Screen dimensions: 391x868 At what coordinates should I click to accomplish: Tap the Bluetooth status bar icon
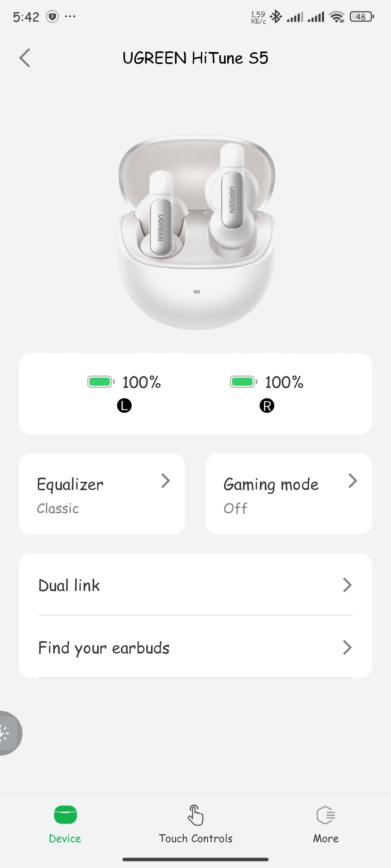[x=276, y=17]
